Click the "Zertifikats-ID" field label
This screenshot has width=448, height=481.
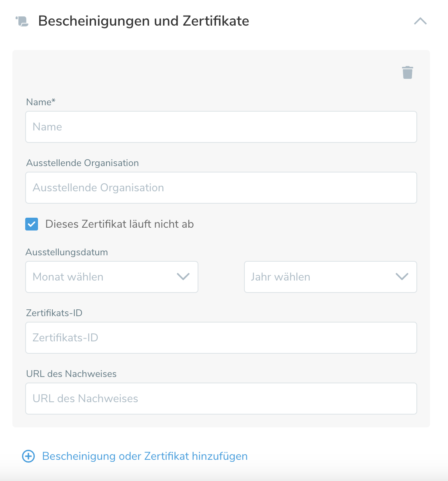pos(54,313)
